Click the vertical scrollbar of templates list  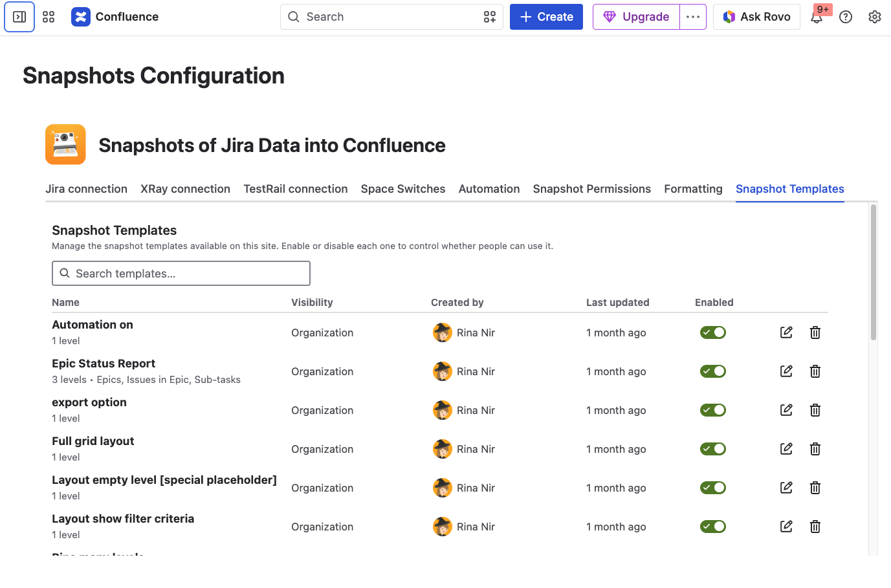click(874, 272)
